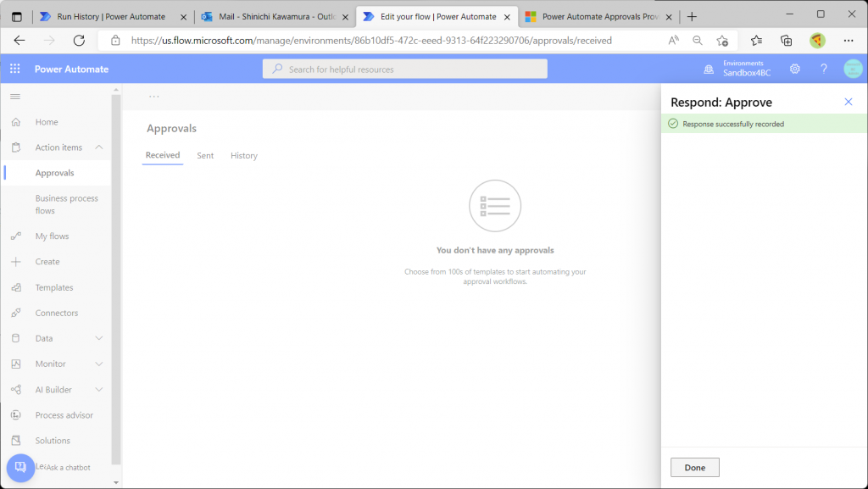
Task: Click the Done button
Action: click(695, 468)
